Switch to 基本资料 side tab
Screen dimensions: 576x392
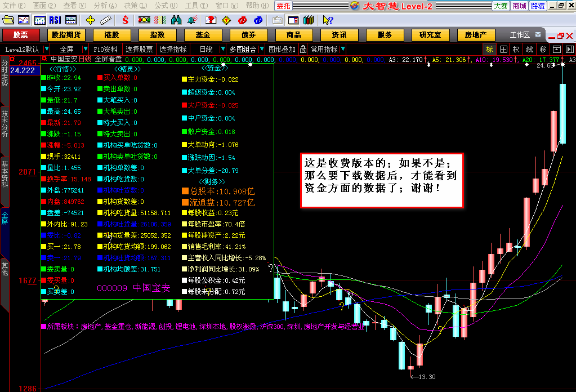pos(5,174)
